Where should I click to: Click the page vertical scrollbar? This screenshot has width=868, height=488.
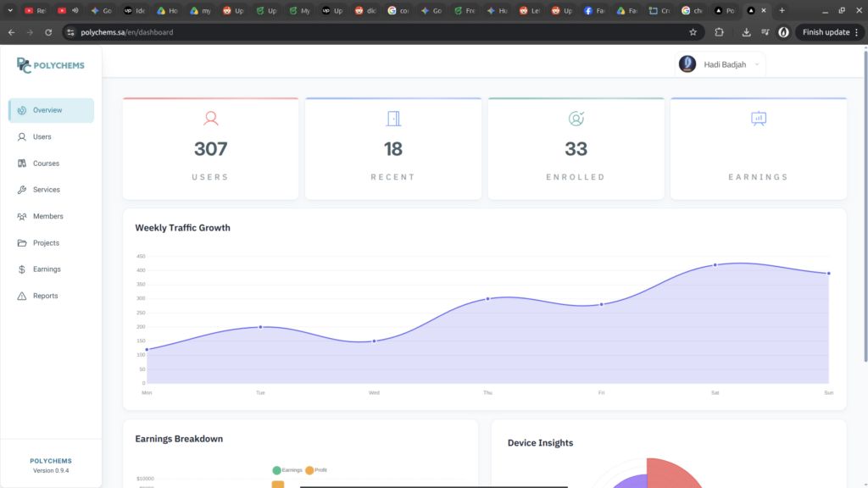point(865,206)
